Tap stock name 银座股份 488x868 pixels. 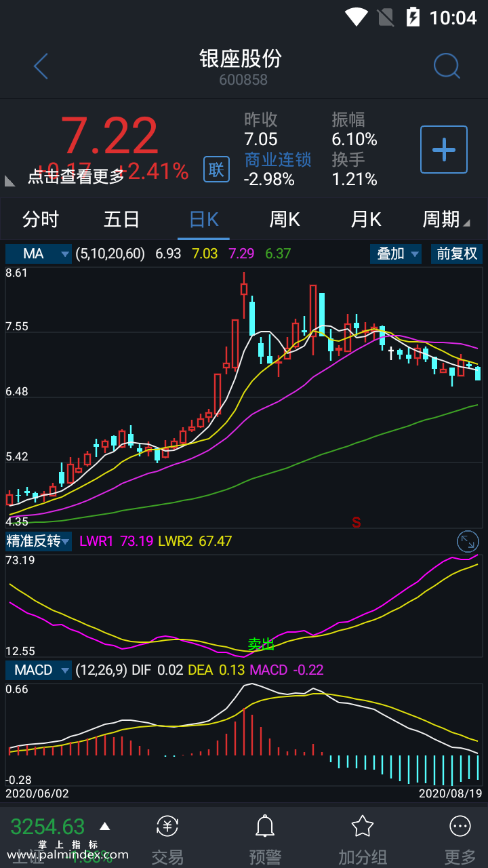[x=241, y=58]
